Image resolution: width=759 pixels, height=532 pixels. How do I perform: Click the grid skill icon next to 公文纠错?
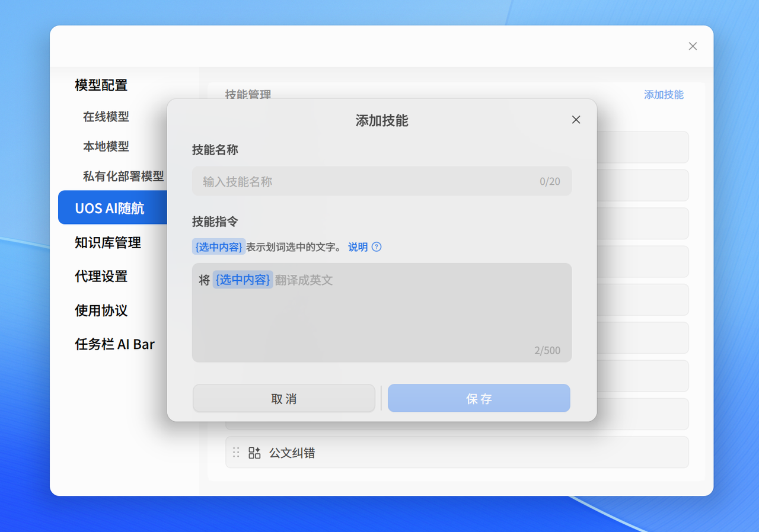tap(254, 453)
